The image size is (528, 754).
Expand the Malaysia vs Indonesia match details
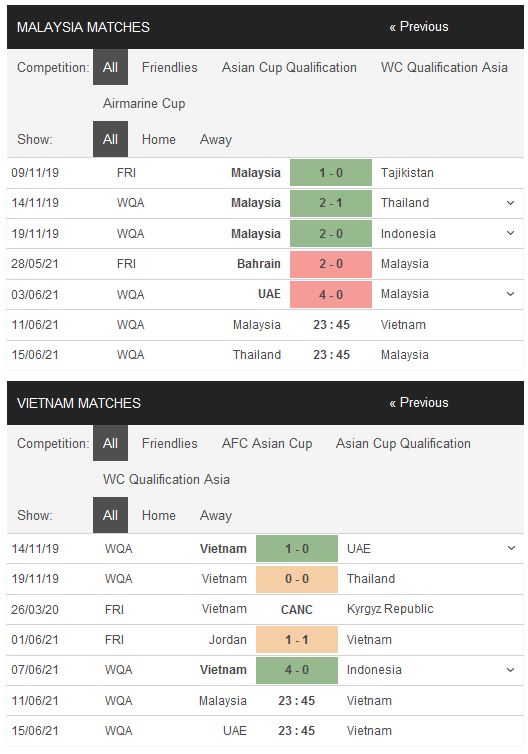pyautogui.click(x=511, y=233)
